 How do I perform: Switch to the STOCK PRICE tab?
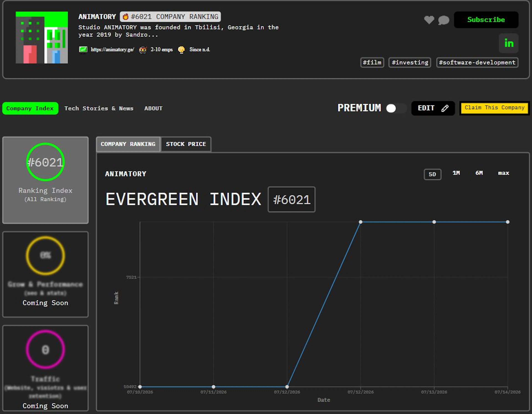(186, 144)
